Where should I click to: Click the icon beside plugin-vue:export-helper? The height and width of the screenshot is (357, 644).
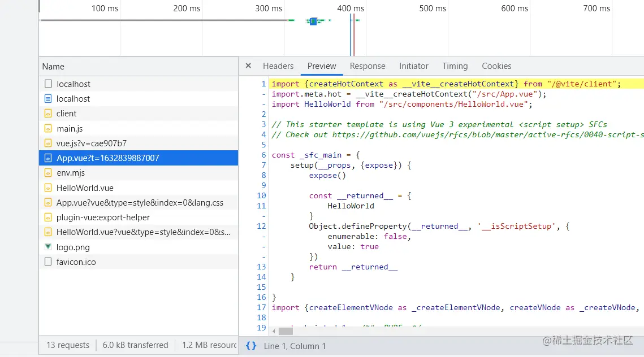pos(48,217)
